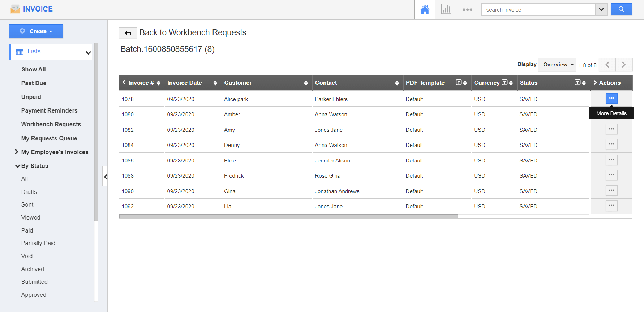Screen dimensions: 644x312
Task: Click the sidebar vertical scrollbar
Action: click(x=96, y=132)
